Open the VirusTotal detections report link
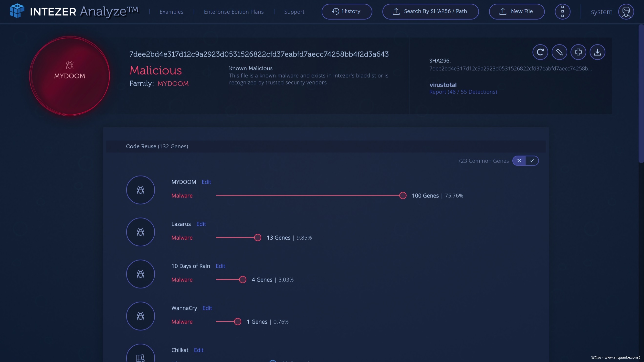Image resolution: width=644 pixels, height=362 pixels. point(463,92)
